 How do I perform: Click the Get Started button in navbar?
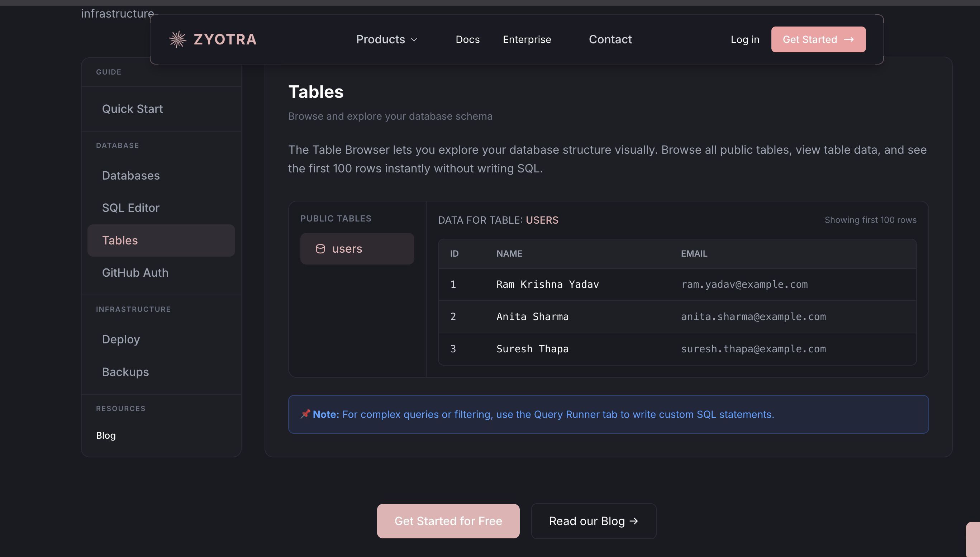tap(818, 39)
